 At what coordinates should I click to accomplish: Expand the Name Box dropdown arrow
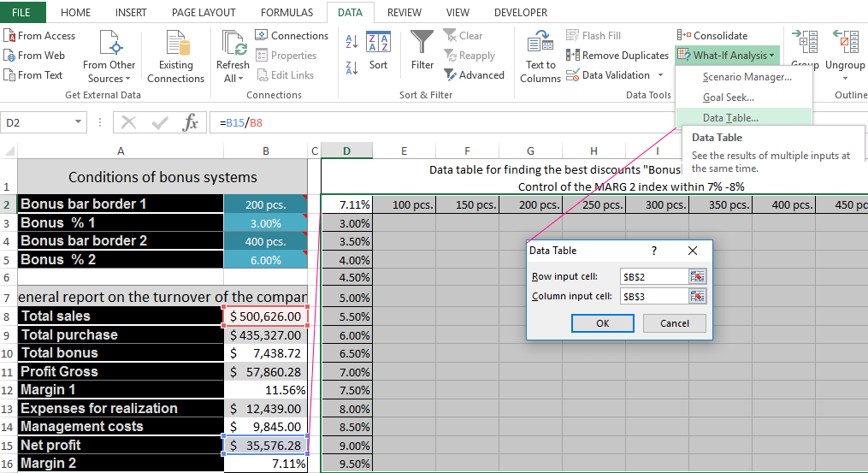[78, 123]
